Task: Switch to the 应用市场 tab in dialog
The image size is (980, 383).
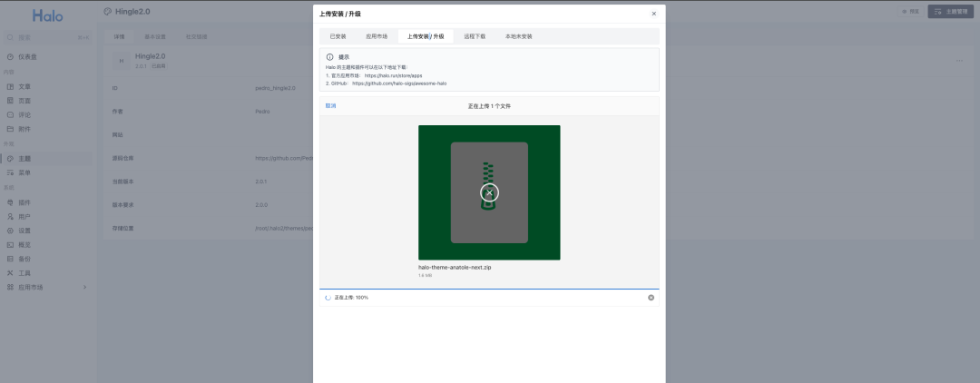Action: click(x=377, y=36)
